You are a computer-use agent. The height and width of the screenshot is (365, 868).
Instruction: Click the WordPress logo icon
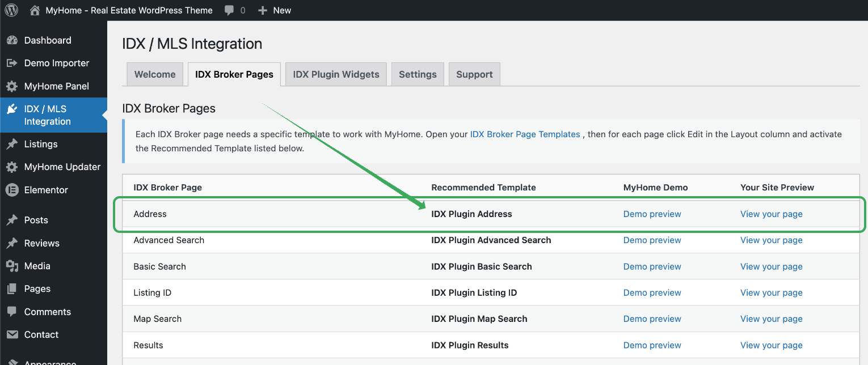click(11, 10)
